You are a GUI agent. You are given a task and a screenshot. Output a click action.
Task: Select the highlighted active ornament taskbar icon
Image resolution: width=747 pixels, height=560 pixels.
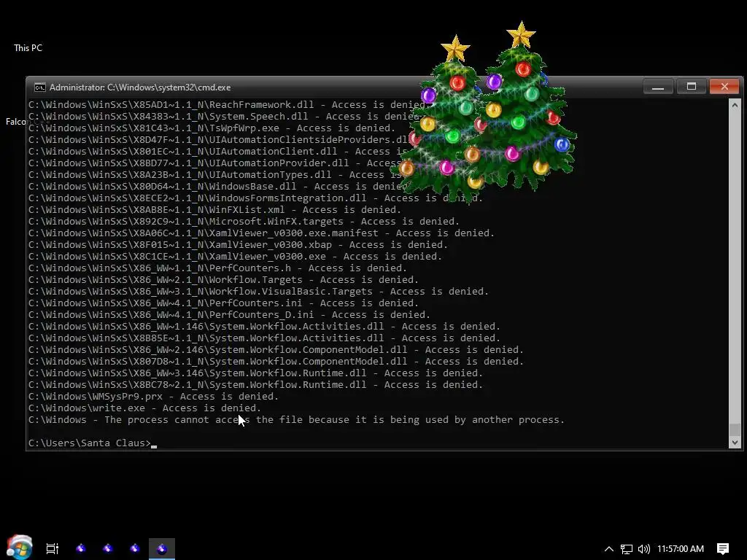162,548
